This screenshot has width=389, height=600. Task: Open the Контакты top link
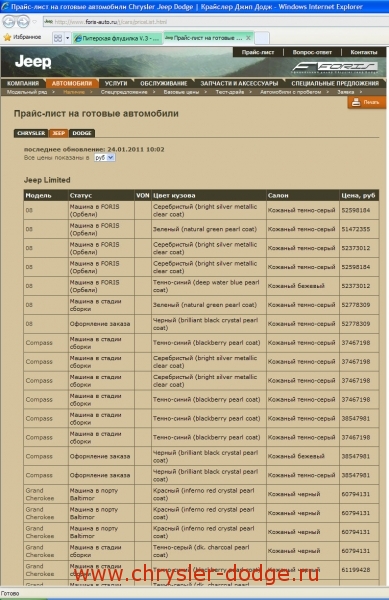point(363,52)
